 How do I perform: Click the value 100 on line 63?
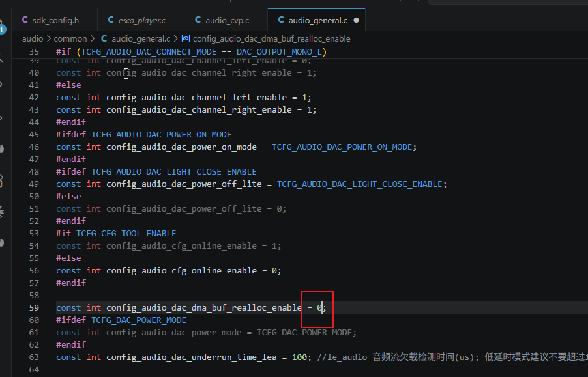point(299,357)
